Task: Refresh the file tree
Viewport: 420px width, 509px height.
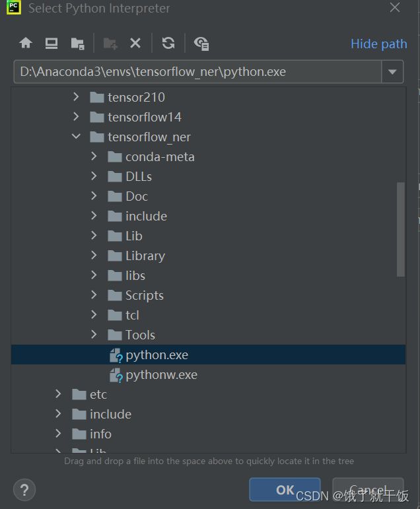Action: pos(168,43)
